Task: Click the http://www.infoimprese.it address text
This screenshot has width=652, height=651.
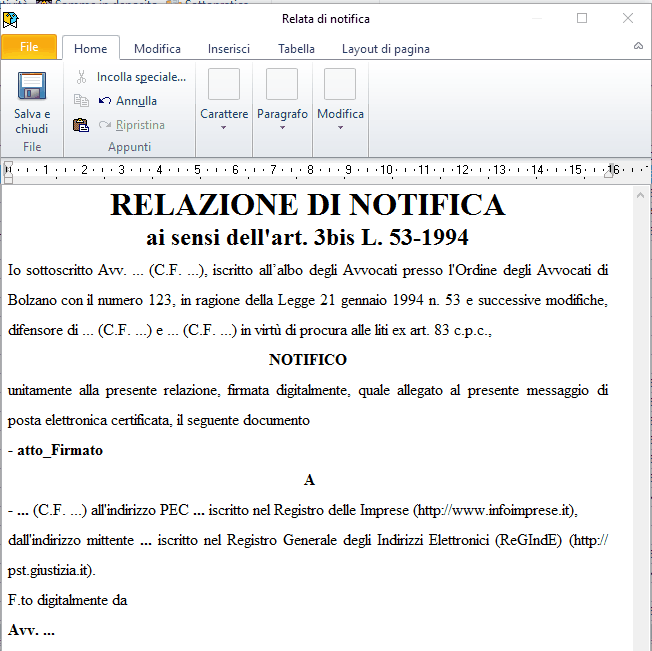Action: [494, 510]
